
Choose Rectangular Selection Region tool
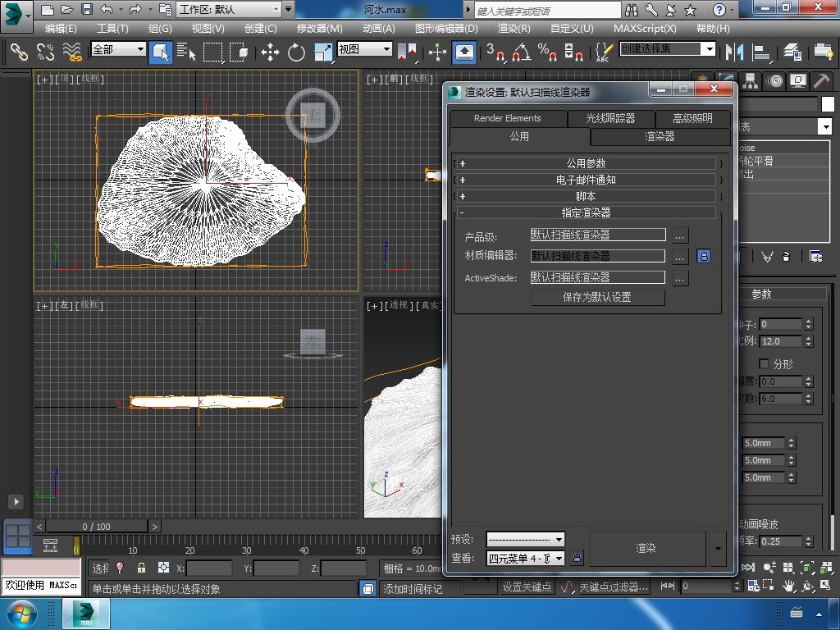tap(212, 52)
